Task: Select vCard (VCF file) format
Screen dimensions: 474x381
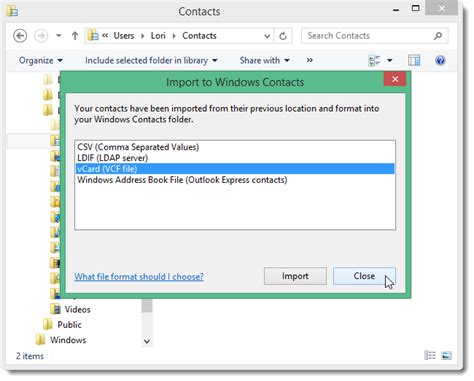Action: point(235,169)
